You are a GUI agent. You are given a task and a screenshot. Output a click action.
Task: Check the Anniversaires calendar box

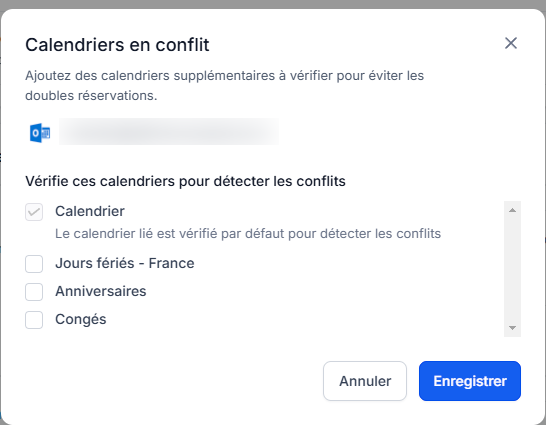(34, 292)
